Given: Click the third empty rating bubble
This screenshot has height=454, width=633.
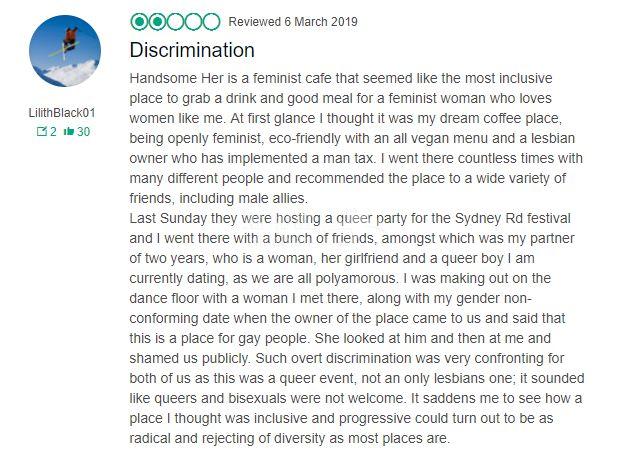Looking at the screenshot, I should (175, 22).
